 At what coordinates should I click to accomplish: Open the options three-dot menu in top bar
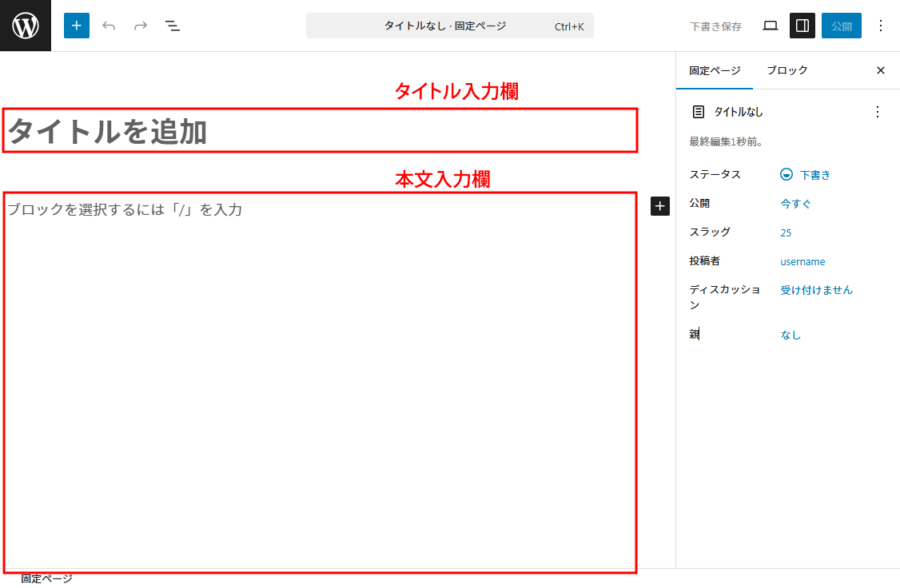881,26
